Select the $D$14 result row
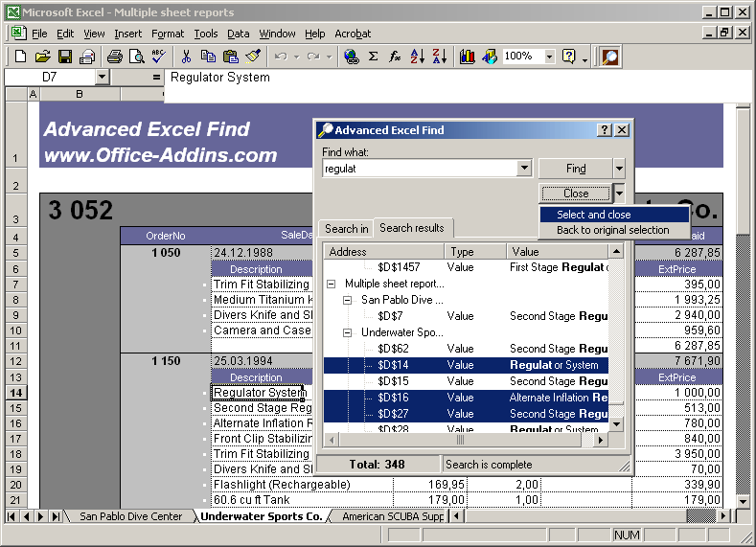The width and height of the screenshot is (756, 547). (466, 365)
